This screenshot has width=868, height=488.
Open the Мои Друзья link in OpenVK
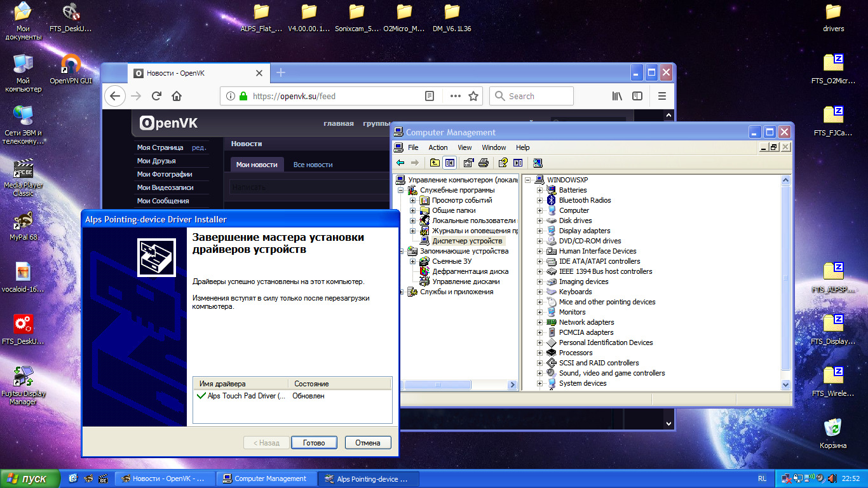tap(156, 161)
